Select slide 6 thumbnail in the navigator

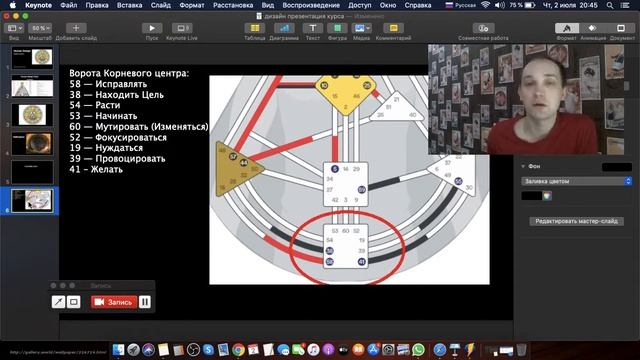pos(32,200)
